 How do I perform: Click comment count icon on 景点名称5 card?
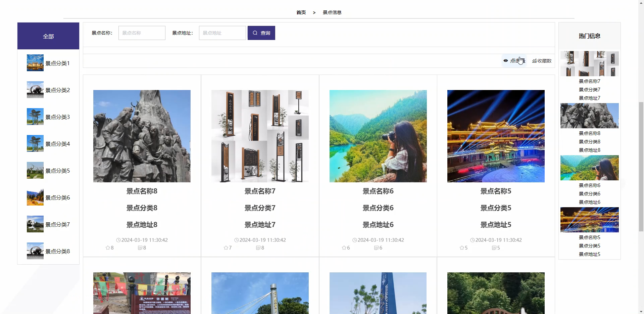point(494,248)
